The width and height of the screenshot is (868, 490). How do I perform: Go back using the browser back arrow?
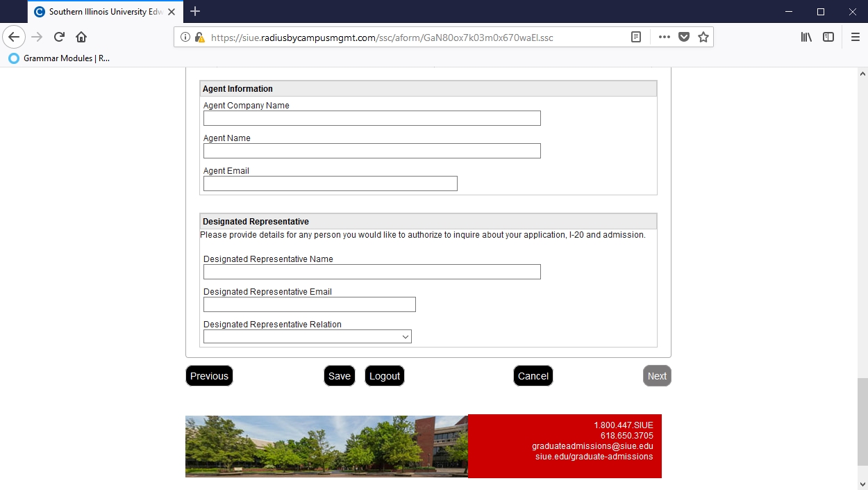click(x=14, y=38)
